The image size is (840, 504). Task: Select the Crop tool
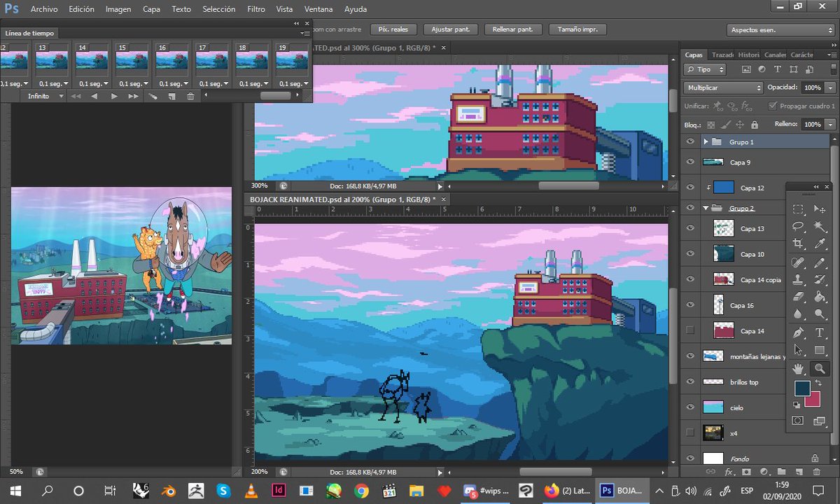[797, 244]
